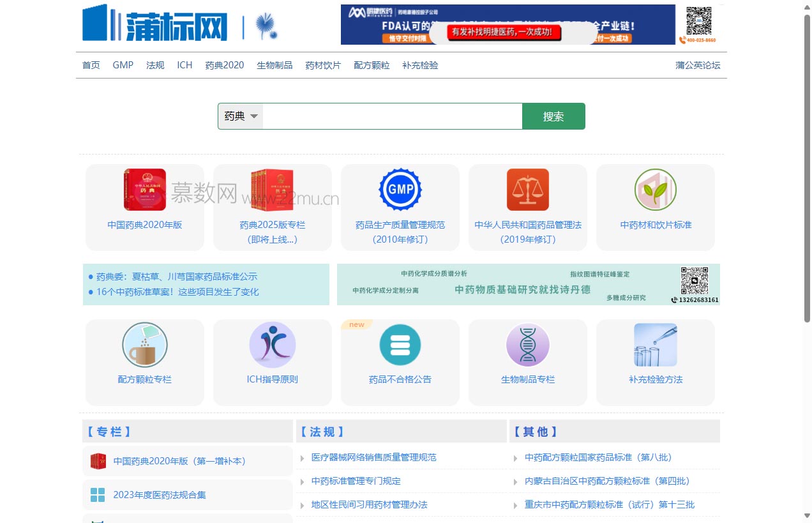
Task: Open 中华人民共和国药品管理法 scales icon
Action: pyautogui.click(x=527, y=189)
